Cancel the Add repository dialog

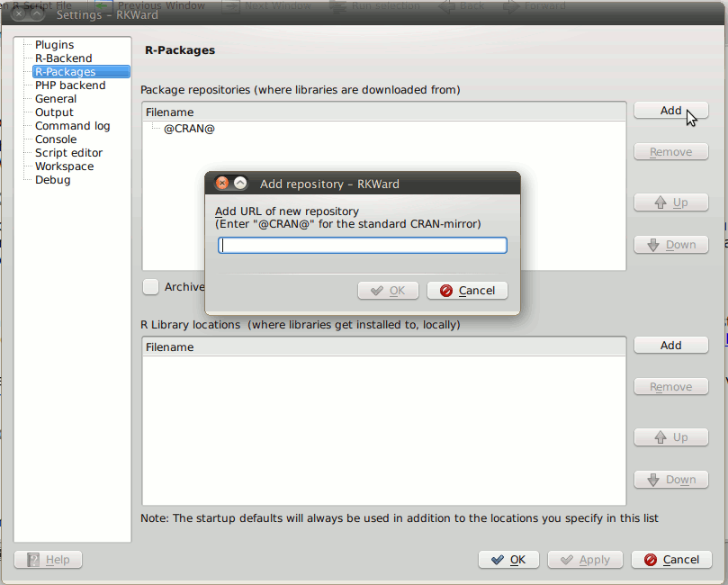[467, 291]
